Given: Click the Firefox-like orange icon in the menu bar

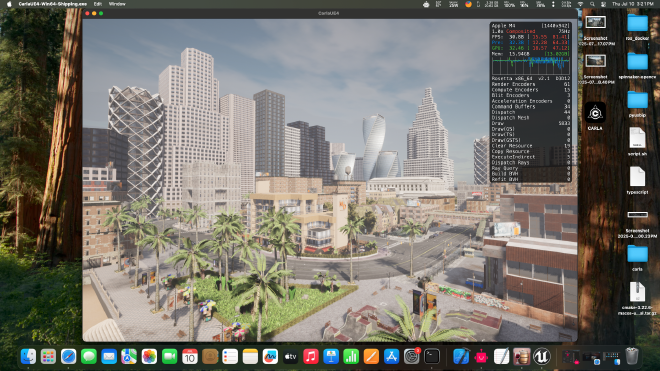Looking at the screenshot, I should coord(468,4).
